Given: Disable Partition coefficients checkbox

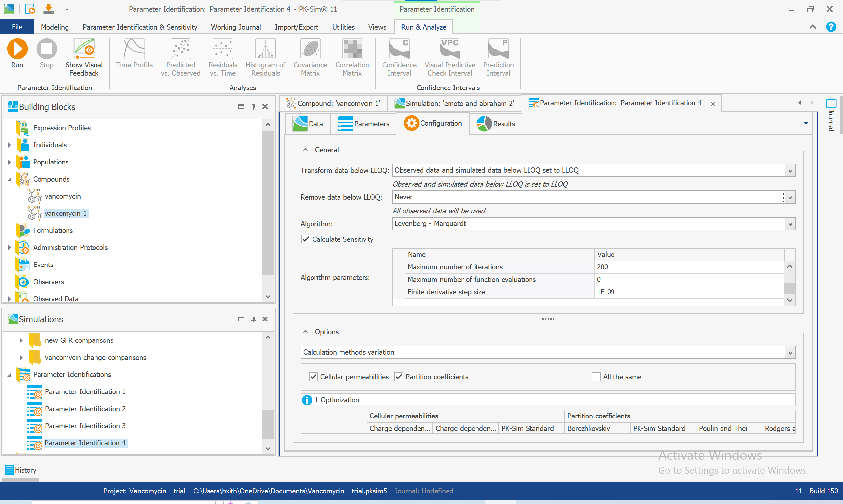Looking at the screenshot, I should 398,377.
